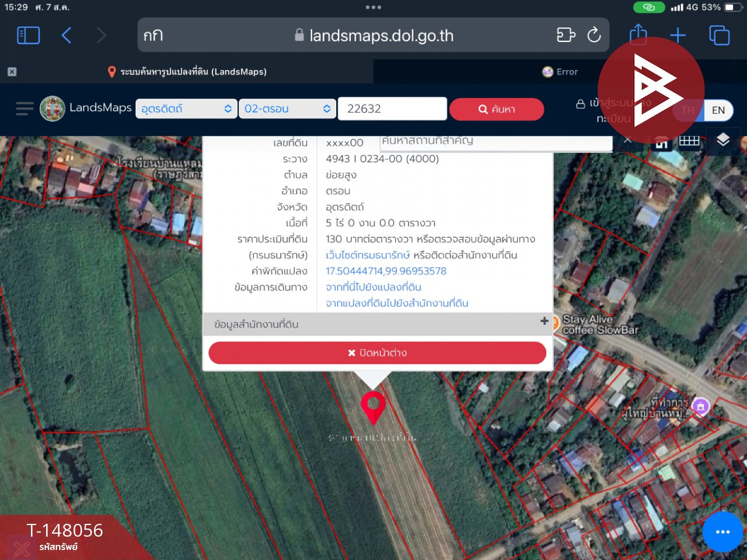The height and width of the screenshot is (560, 747).
Task: Switch language to EN
Action: point(718,110)
